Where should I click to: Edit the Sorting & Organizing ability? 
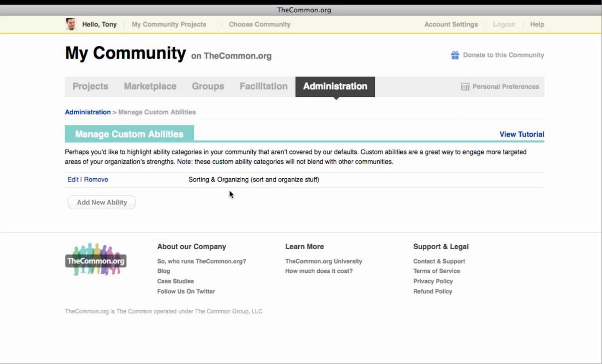(73, 180)
